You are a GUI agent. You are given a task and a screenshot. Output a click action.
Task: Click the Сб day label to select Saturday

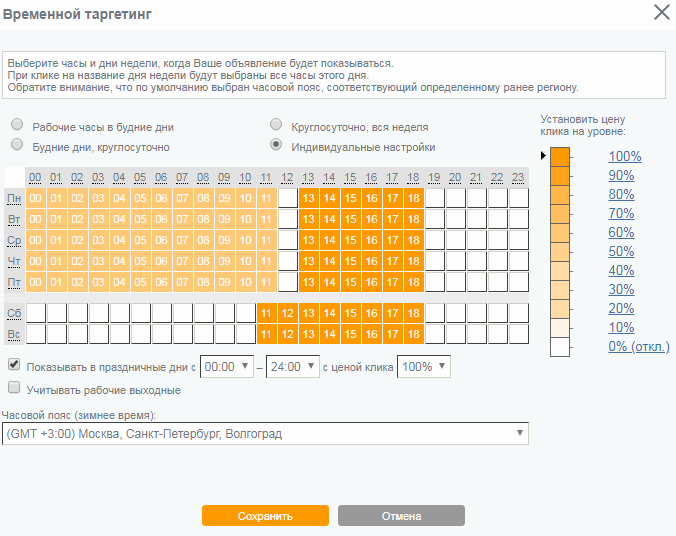14,313
